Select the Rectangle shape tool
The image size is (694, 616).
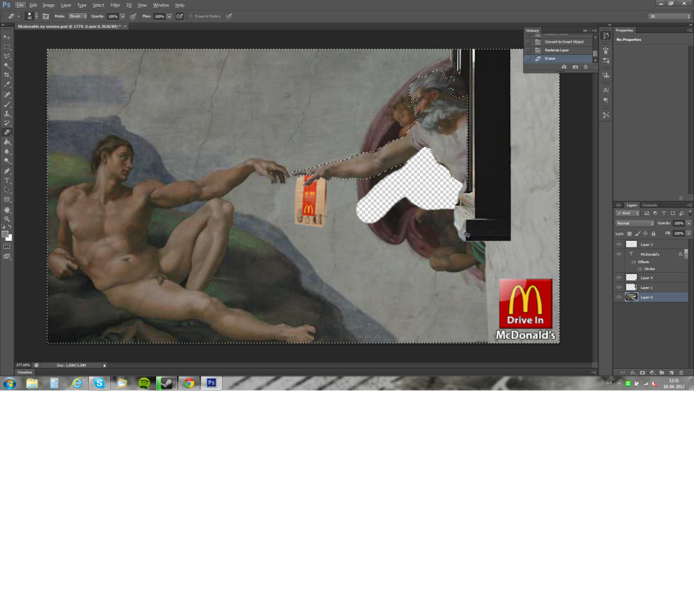7,199
